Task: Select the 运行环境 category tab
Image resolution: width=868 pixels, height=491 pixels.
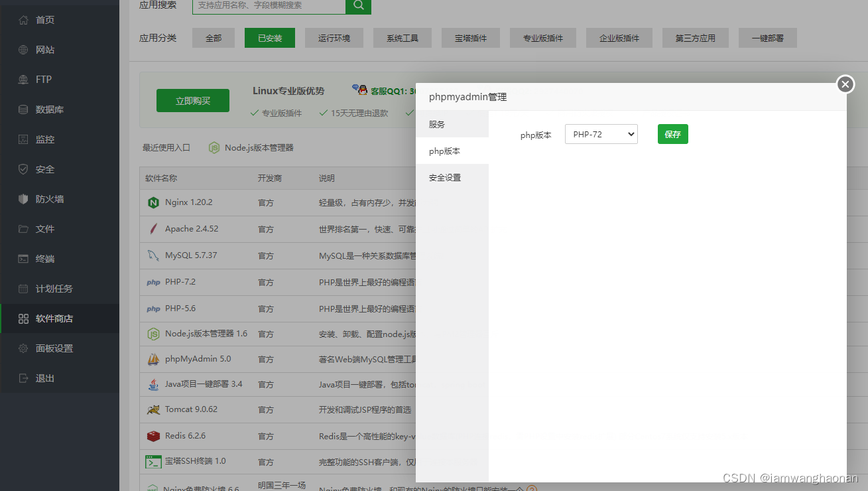Action: 334,38
